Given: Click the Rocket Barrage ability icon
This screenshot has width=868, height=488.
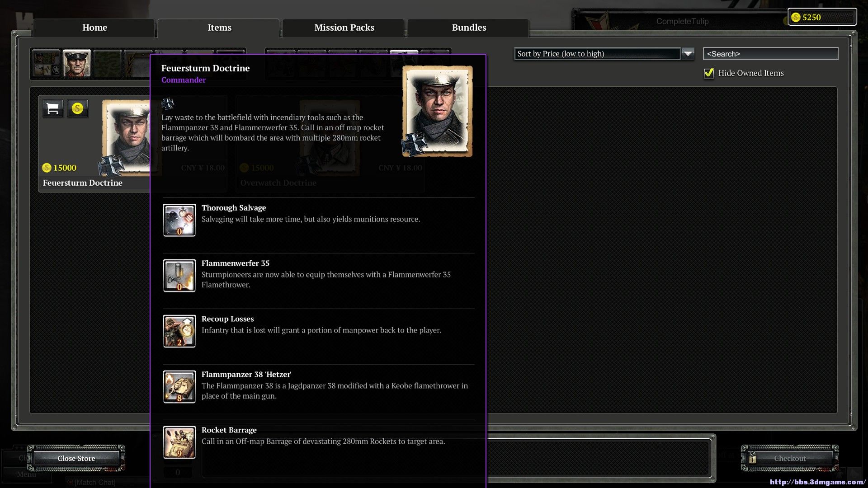Looking at the screenshot, I should coord(179,442).
